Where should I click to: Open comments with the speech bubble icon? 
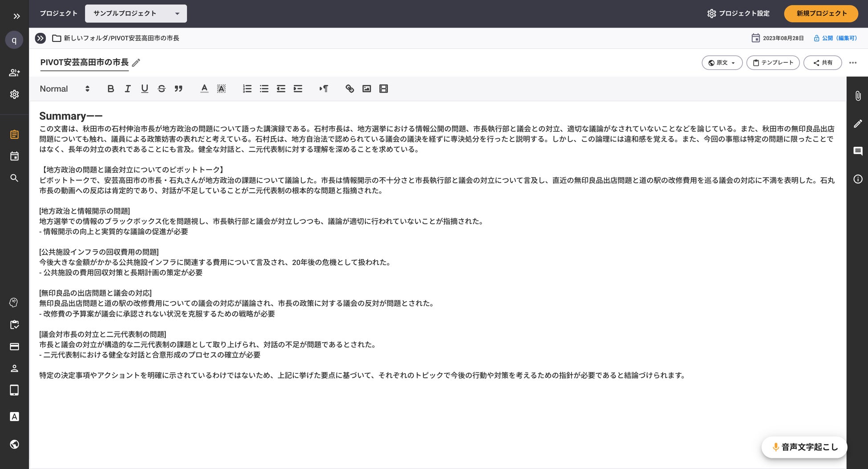tap(858, 151)
